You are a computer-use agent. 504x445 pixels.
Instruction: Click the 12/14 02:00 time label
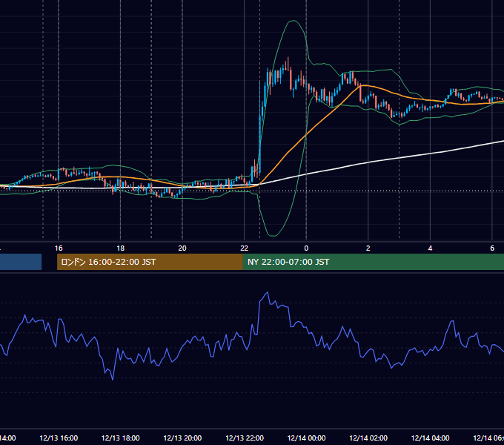(x=368, y=438)
